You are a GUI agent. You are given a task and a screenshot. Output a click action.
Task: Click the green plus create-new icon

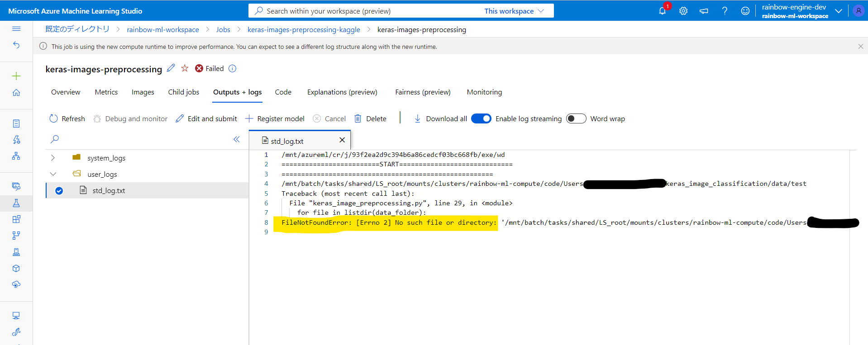point(16,76)
